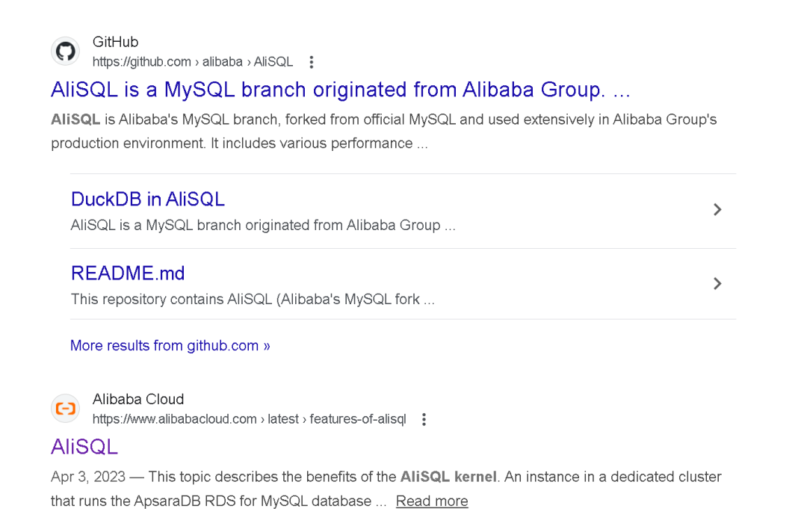Viewport: 807px width, 532px height.
Task: Click the github.com › alibaba › AliSQL URL
Action: coord(193,62)
